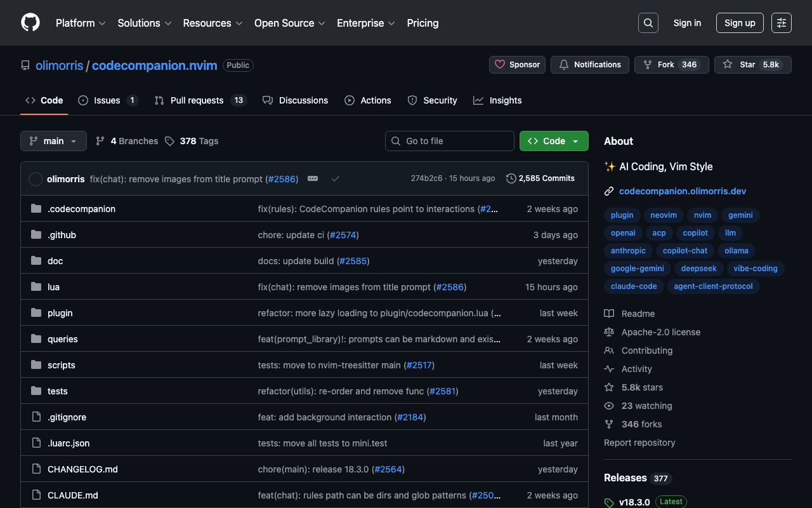Click the GitHub logo icon
Image resolution: width=812 pixels, height=508 pixels.
pyautogui.click(x=30, y=23)
